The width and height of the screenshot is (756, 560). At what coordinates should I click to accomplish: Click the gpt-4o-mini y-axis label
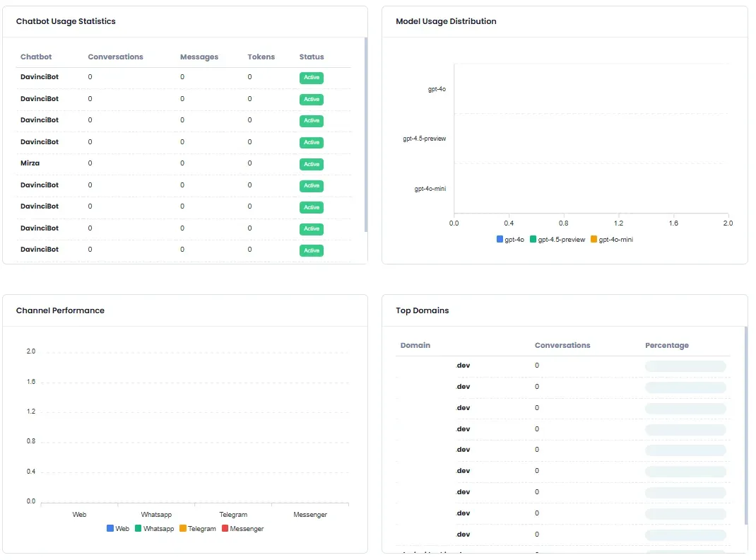pyautogui.click(x=430, y=189)
